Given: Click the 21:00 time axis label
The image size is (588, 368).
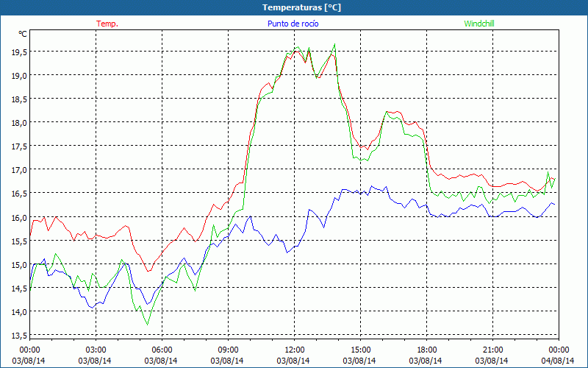Looking at the screenshot, I should tap(492, 350).
